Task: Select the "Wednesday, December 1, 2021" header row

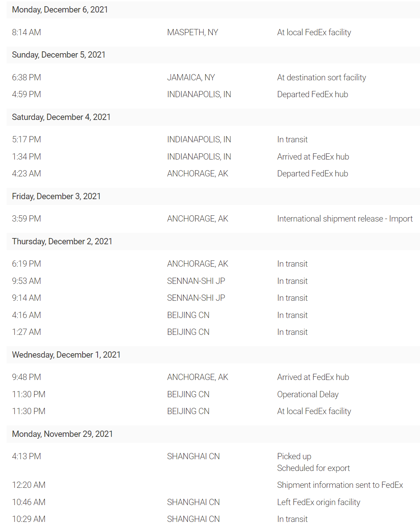Action: [66, 355]
